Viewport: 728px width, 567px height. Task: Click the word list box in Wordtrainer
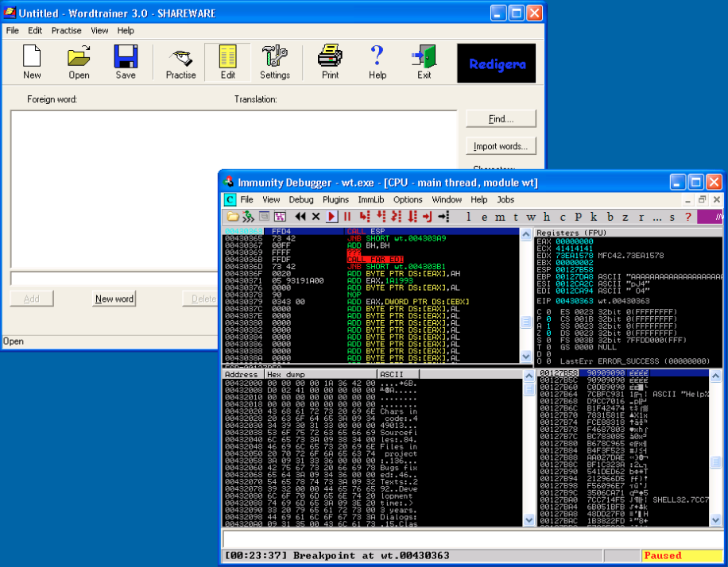click(234, 189)
